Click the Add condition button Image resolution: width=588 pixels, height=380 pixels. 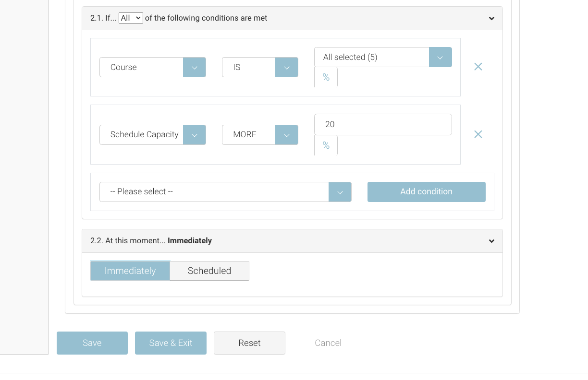tap(426, 192)
